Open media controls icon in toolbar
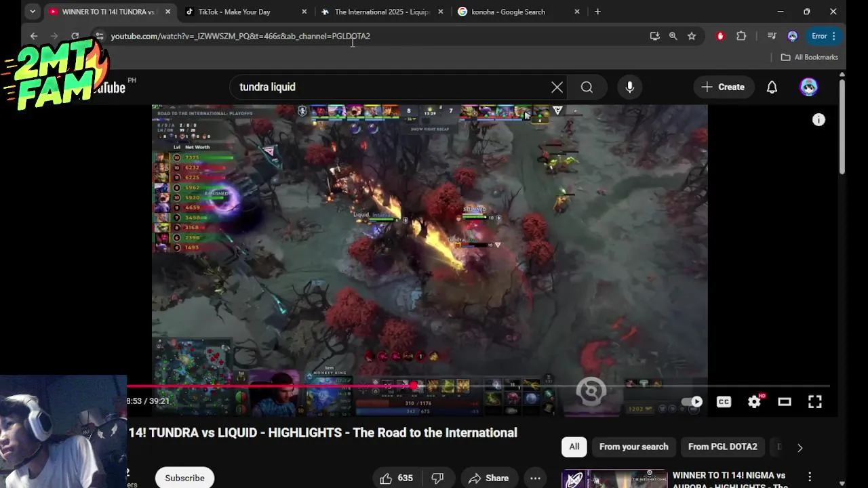This screenshot has width=868, height=488. (x=772, y=36)
